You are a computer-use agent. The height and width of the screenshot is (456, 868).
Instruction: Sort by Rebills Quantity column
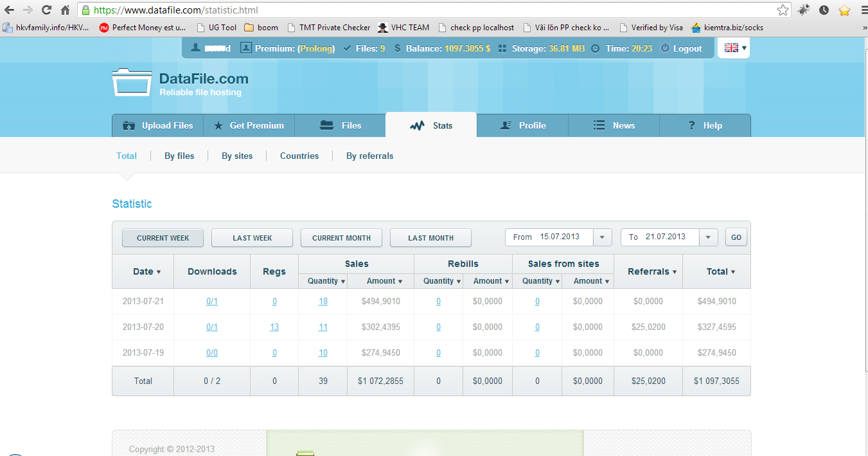(x=442, y=281)
